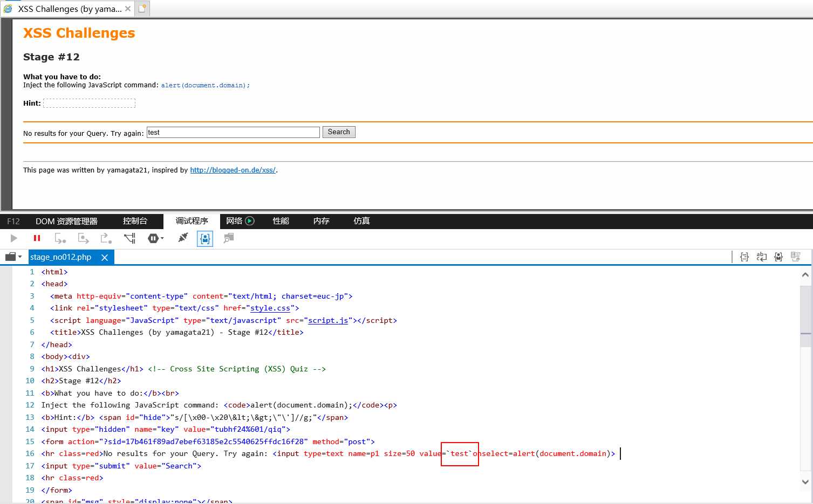This screenshot has width=813, height=504.
Task: Click the mark as library code icon
Action: [x=778, y=257]
